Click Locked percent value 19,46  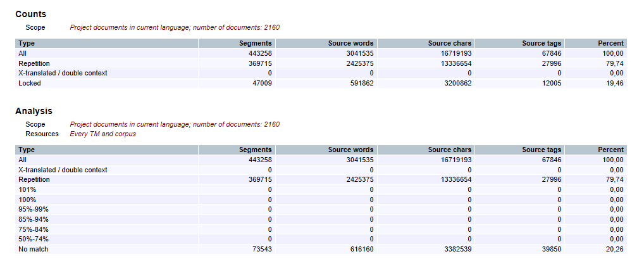click(x=615, y=83)
